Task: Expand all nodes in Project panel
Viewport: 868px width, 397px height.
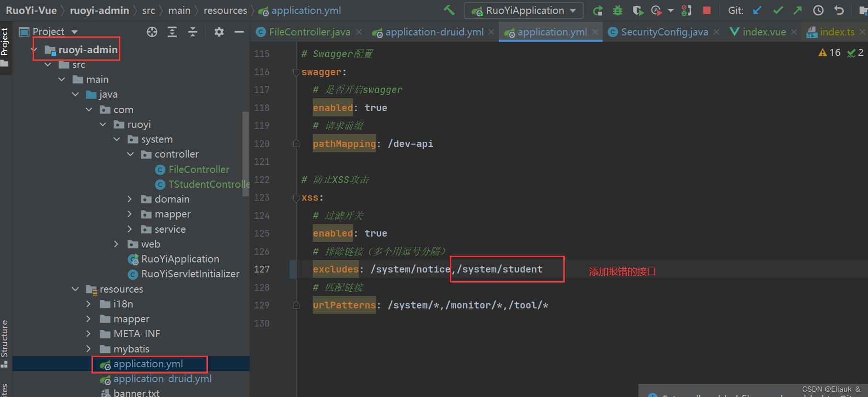Action: coord(172,32)
